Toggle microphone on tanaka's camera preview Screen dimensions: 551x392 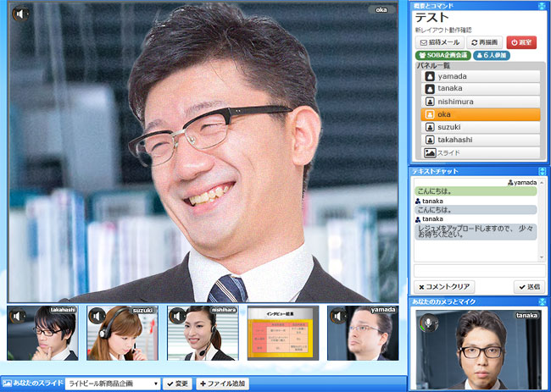427,323
